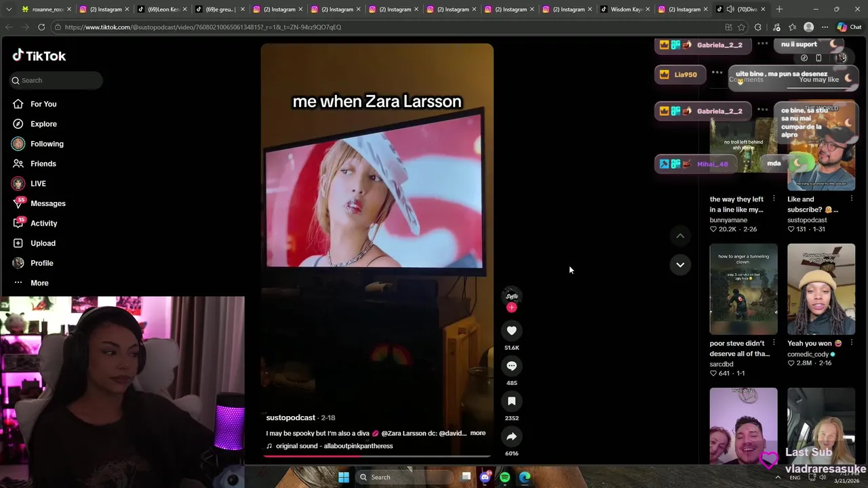868x488 pixels.
Task: Open the bunnyamane recommended video thumbnail
Action: (x=743, y=145)
